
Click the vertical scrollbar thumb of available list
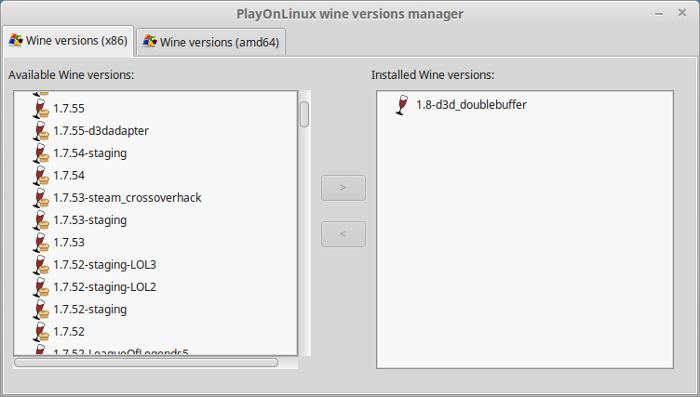pyautogui.click(x=304, y=114)
